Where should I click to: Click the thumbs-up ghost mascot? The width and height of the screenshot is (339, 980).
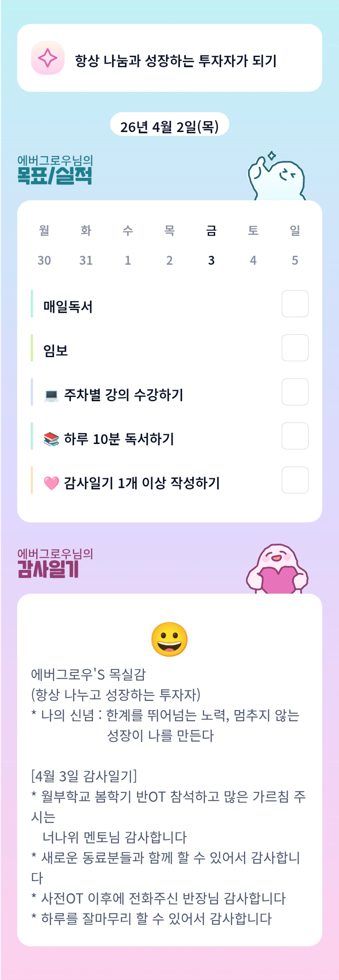coord(277,176)
